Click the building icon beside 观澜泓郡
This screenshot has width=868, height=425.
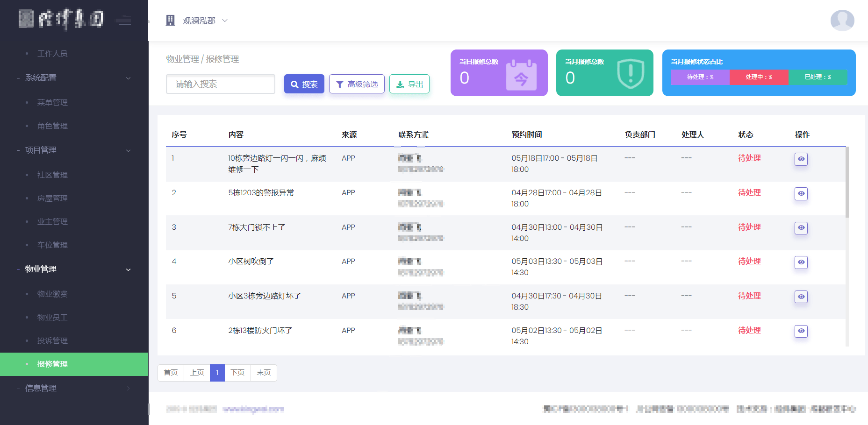[171, 21]
